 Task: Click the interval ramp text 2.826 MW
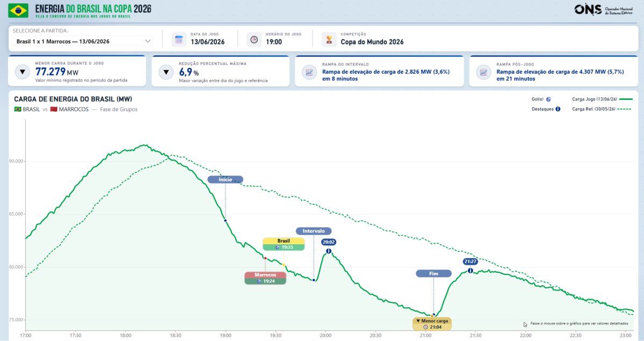click(x=386, y=75)
